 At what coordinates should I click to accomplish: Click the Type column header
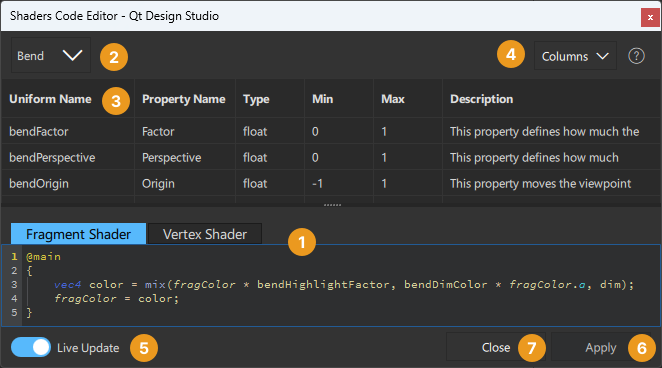[x=270, y=99]
